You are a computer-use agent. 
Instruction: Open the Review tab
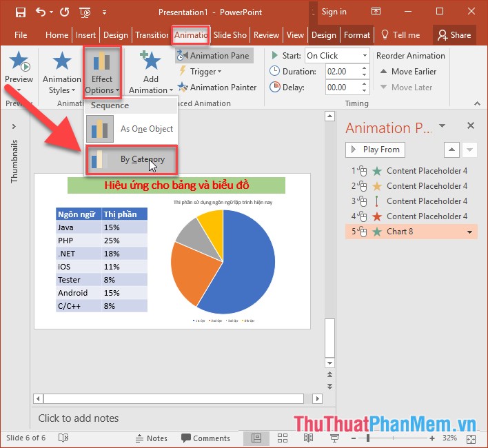coord(266,35)
